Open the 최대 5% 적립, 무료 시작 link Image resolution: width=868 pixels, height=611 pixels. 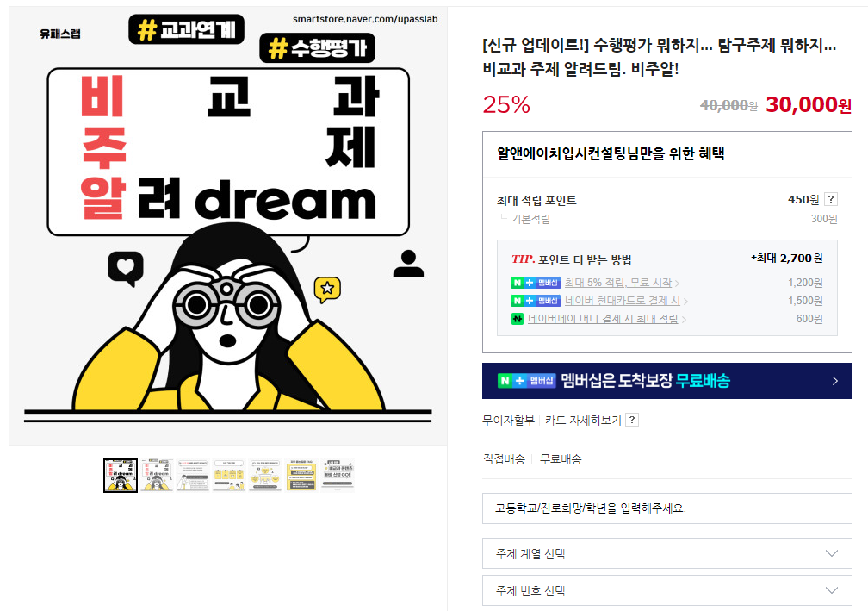617,283
